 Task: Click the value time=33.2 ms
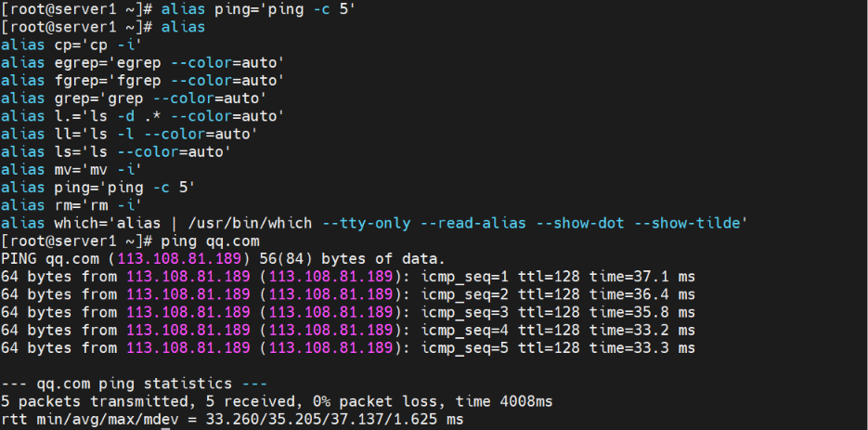641,330
